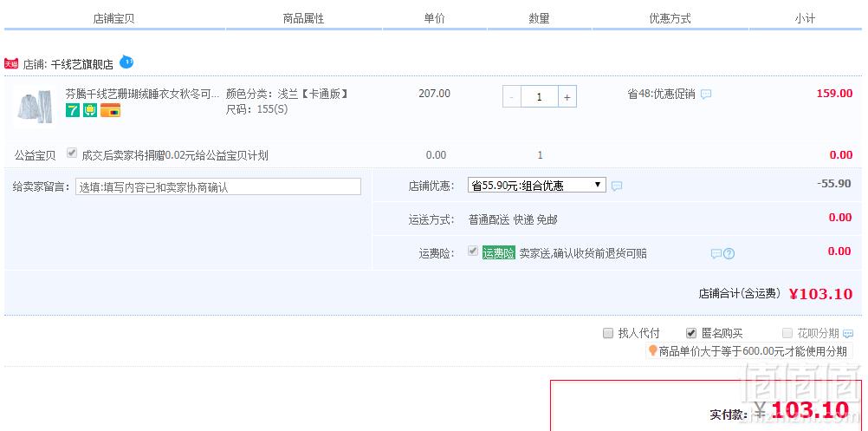
Task: Click the 单价 column header
Action: coord(435,18)
